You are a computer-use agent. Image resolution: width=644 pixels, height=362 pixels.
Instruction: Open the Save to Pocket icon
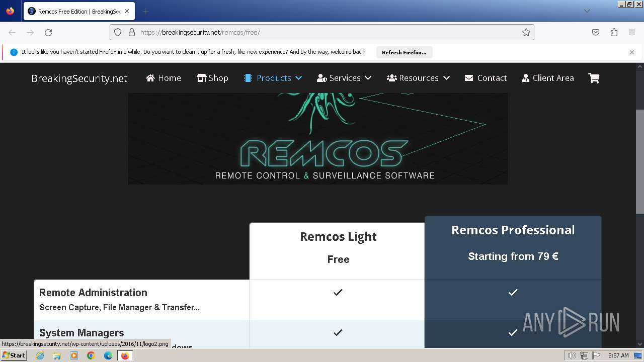(x=596, y=32)
